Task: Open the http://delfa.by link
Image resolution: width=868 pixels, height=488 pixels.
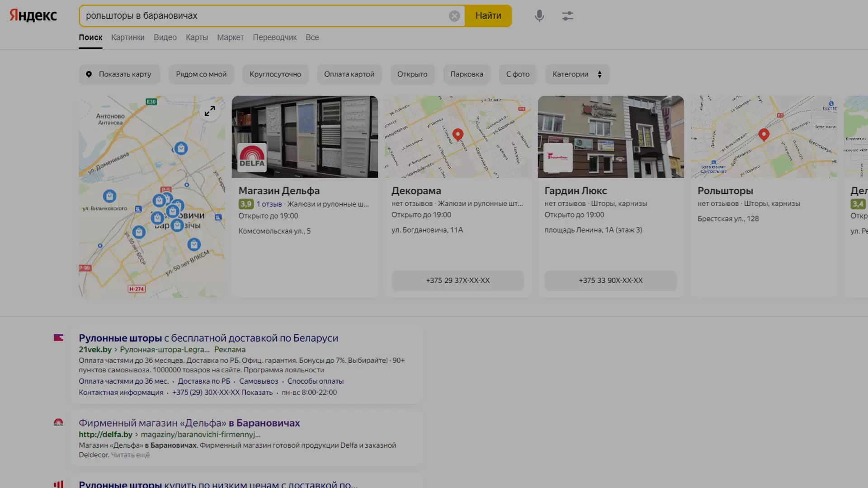Action: tap(105, 435)
